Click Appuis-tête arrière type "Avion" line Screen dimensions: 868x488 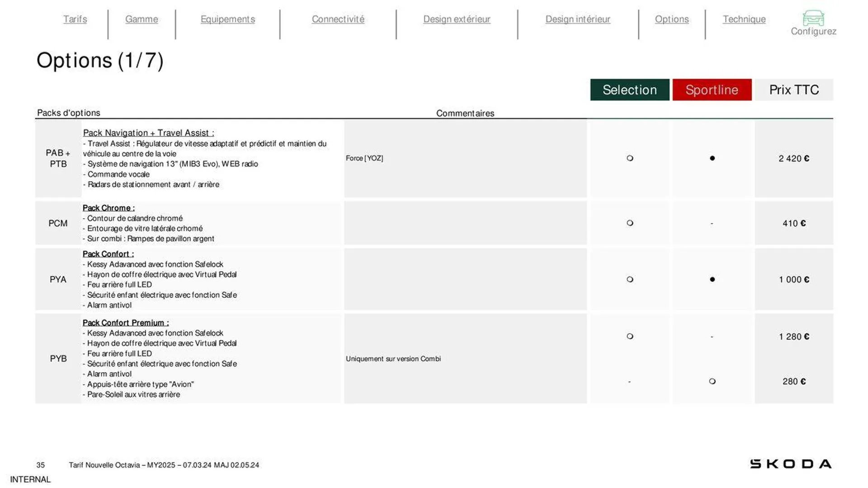point(138,384)
